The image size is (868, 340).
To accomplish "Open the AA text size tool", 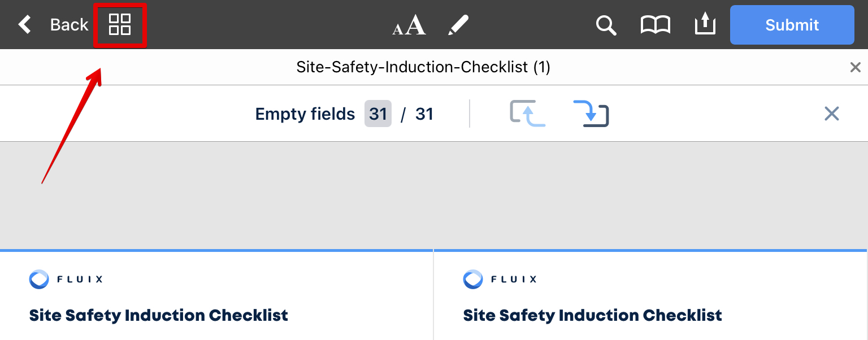I will 409,25.
